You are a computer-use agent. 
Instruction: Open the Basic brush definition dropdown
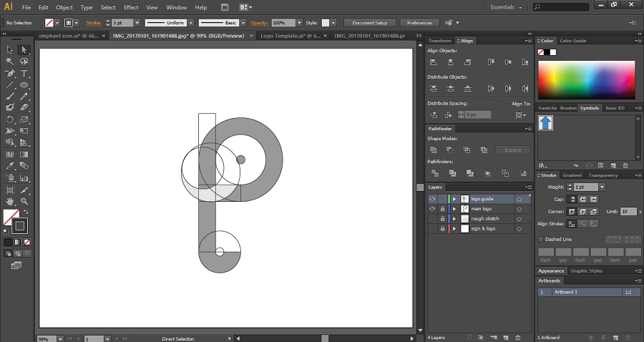[x=243, y=23]
